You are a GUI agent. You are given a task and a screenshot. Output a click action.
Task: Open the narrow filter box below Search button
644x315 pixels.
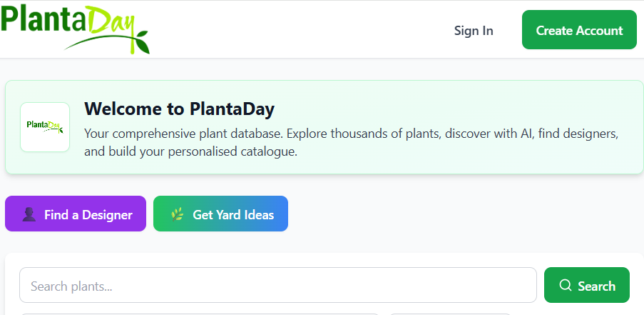click(x=449, y=313)
